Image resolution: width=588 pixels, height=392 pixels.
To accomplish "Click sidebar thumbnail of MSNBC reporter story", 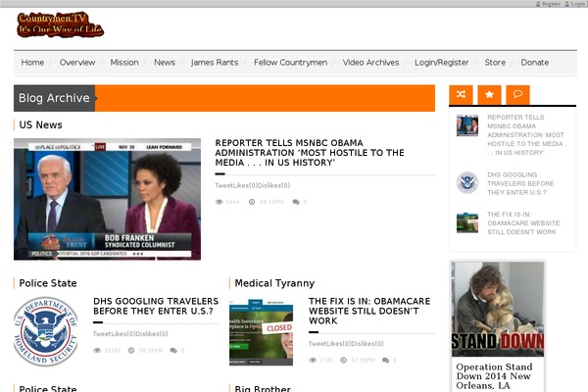I will click(467, 125).
